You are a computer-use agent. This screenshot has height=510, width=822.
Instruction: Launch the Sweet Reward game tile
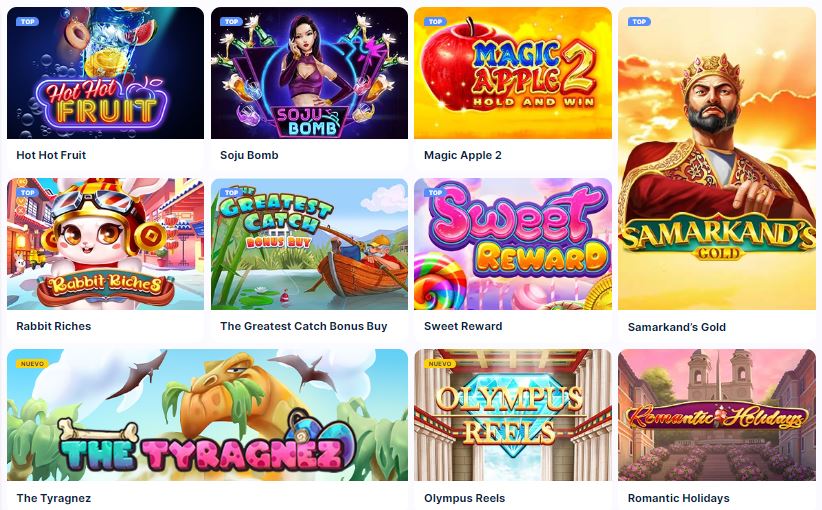tap(513, 244)
